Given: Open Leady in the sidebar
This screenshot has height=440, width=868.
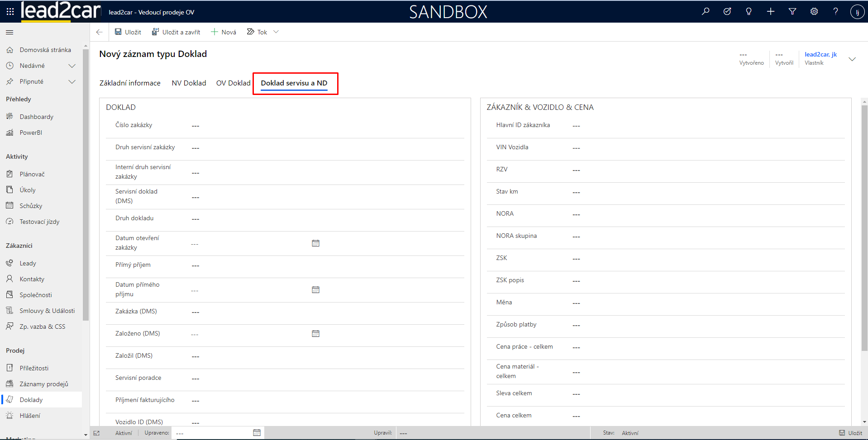Looking at the screenshot, I should [28, 264].
